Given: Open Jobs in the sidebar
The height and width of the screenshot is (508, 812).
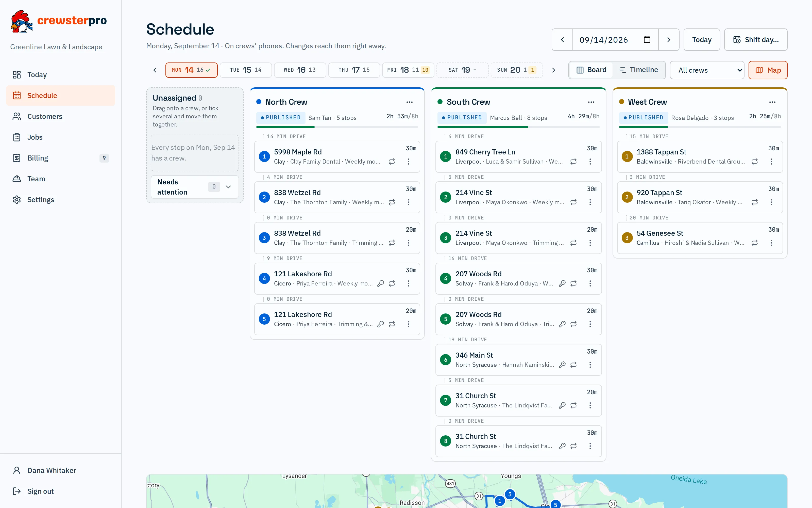Looking at the screenshot, I should [60, 137].
